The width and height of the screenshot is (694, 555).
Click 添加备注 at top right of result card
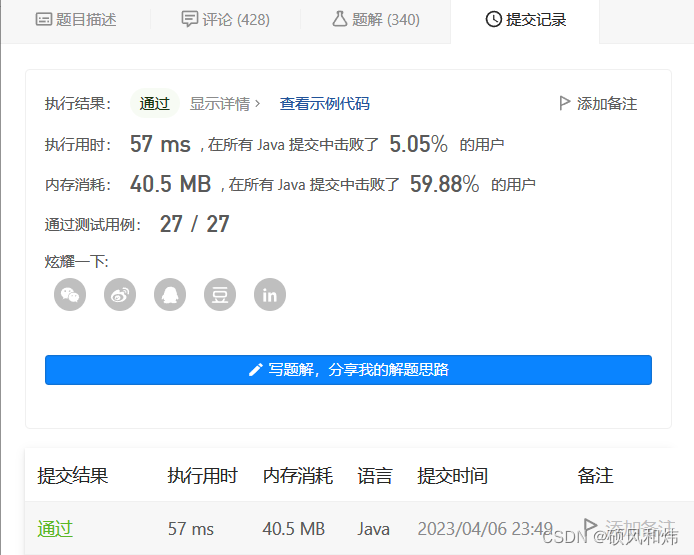[x=598, y=104]
